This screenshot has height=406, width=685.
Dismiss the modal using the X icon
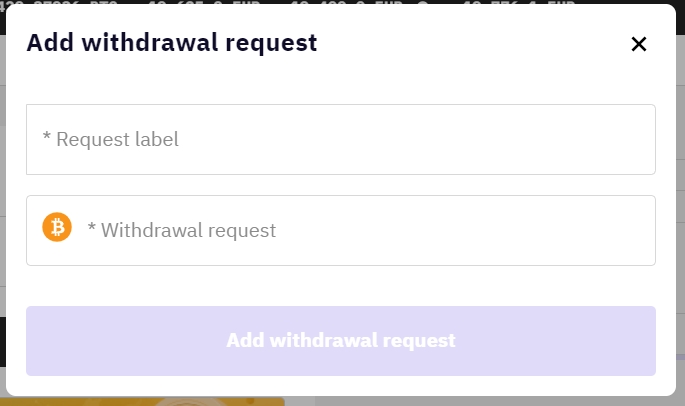639,44
